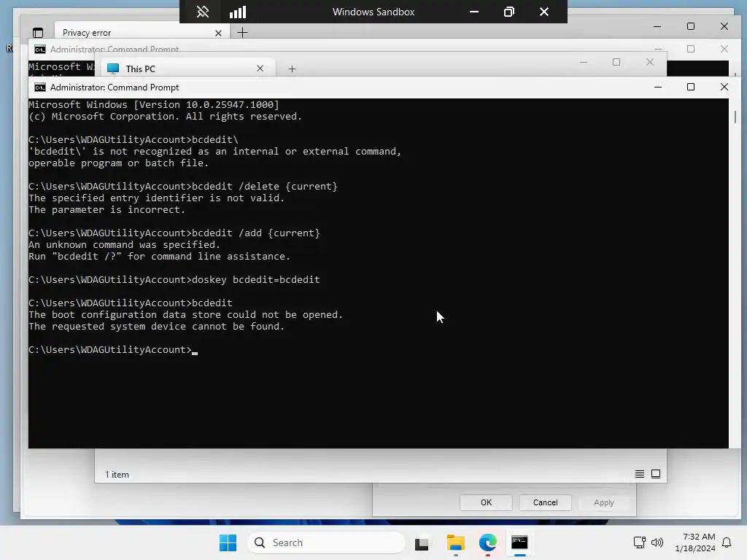
Task: Minimize the Edge browser window
Action: click(657, 27)
